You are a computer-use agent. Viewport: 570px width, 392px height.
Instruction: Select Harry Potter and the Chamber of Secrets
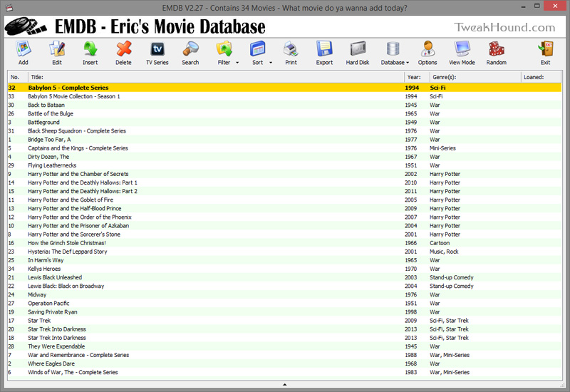click(x=284, y=174)
